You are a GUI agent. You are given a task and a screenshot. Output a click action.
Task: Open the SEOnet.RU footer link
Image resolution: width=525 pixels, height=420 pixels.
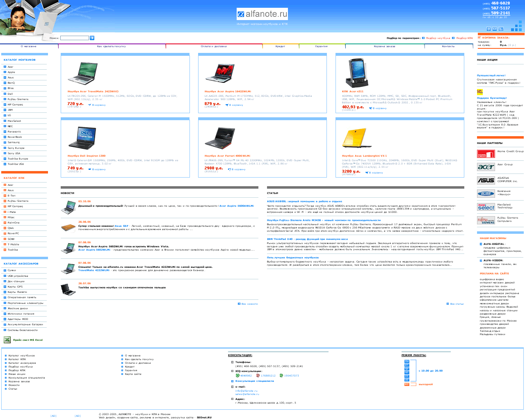204,418
